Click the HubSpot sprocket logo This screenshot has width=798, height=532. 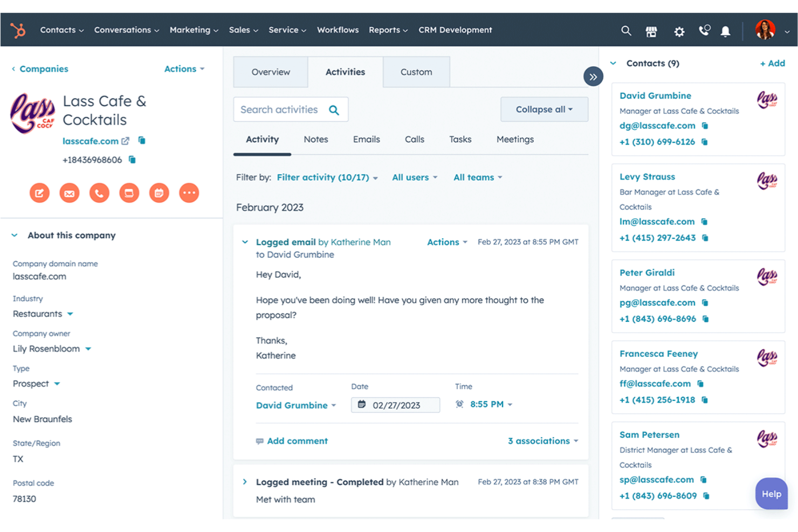(18, 30)
